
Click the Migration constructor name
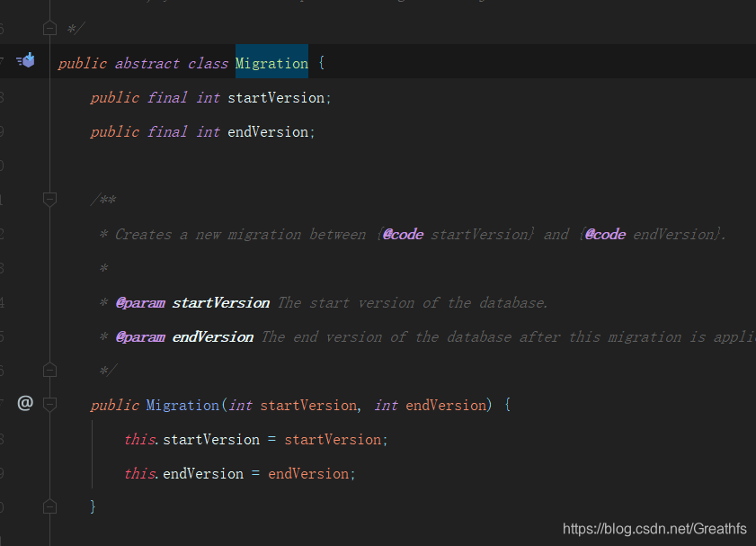(x=182, y=405)
